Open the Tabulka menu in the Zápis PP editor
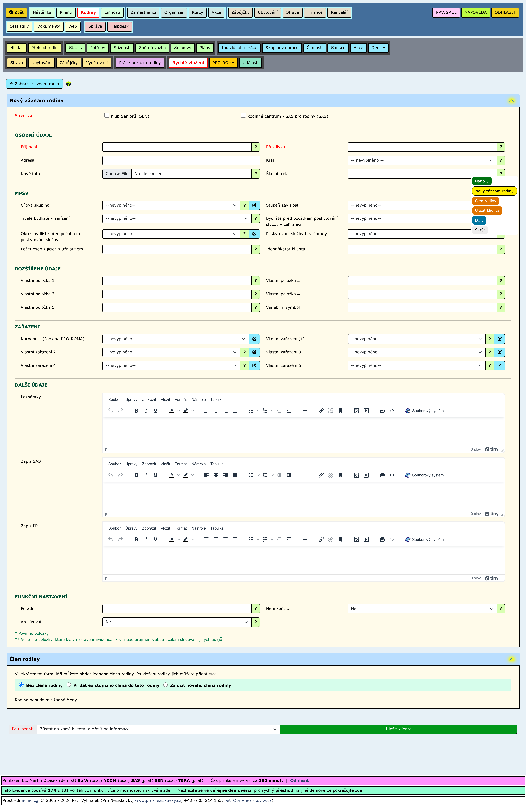The width and height of the screenshot is (527, 812). click(x=217, y=528)
